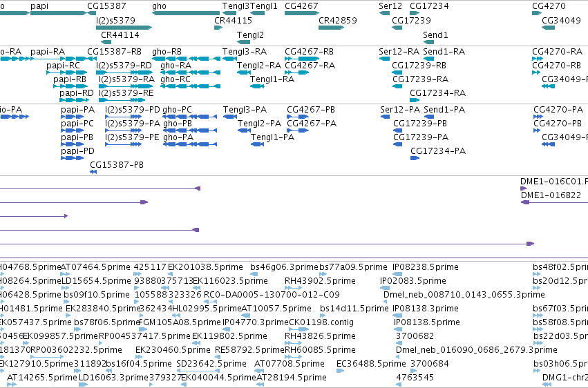
Task: Click the Tengl3 gene label
Action: [236, 6]
